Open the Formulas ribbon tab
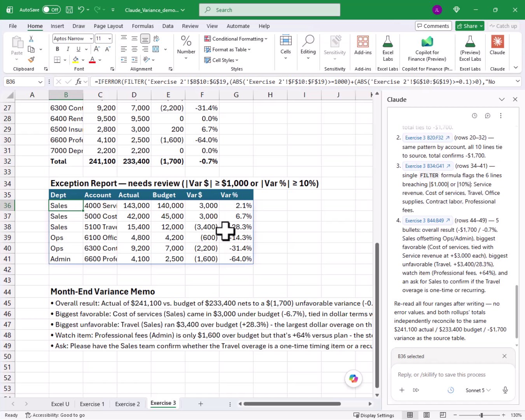This screenshot has height=420, width=525. [143, 26]
